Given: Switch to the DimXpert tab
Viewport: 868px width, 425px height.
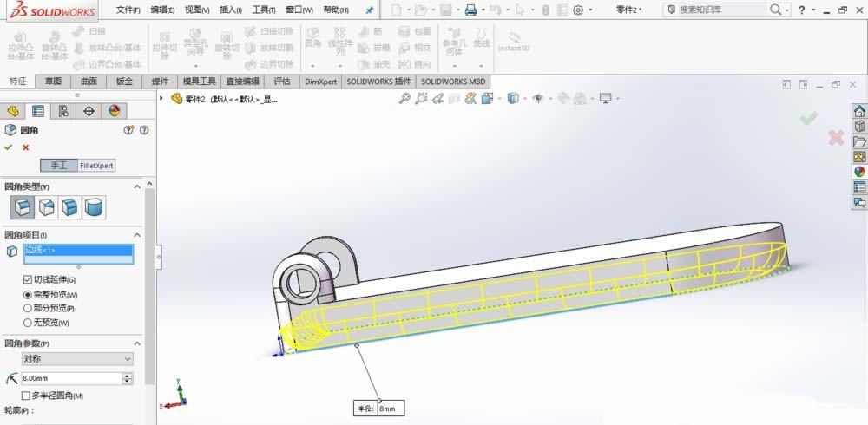Looking at the screenshot, I should pos(320,82).
